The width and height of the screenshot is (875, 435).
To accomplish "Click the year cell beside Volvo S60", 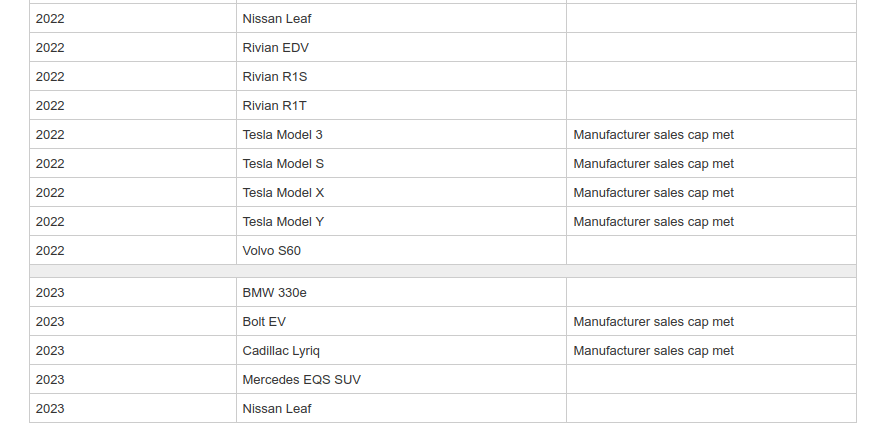I will click(133, 250).
